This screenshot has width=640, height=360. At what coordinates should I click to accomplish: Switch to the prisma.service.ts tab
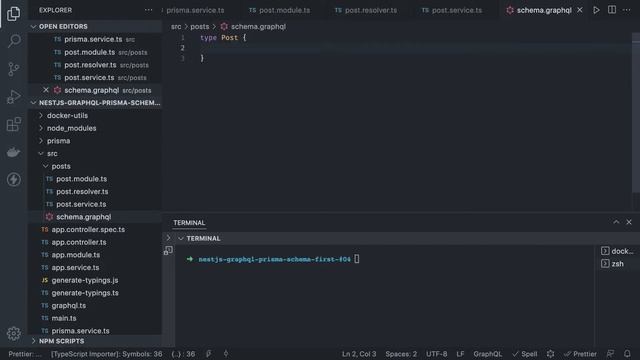coord(195,10)
